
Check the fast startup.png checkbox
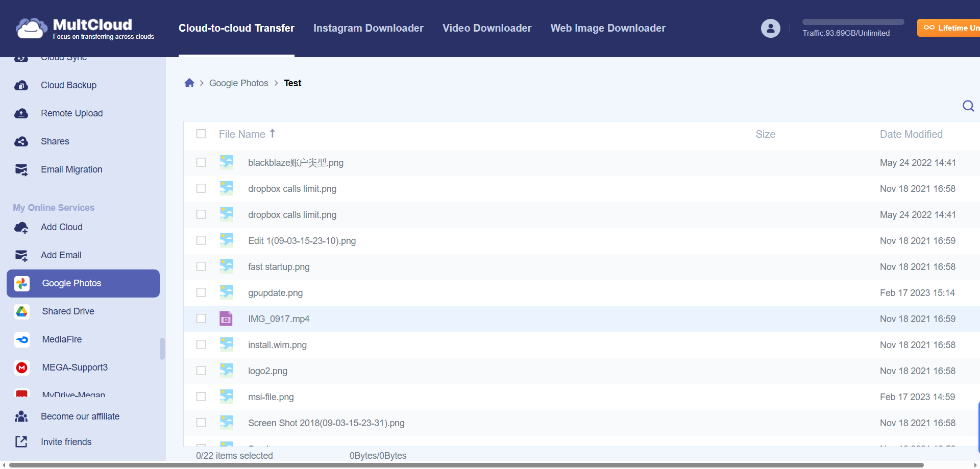tap(201, 266)
